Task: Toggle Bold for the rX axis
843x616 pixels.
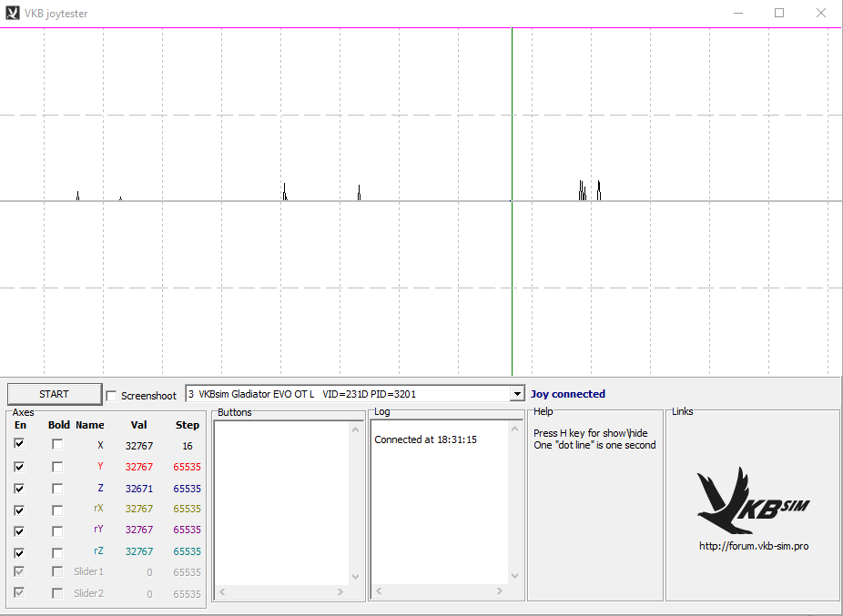Action: (57, 510)
